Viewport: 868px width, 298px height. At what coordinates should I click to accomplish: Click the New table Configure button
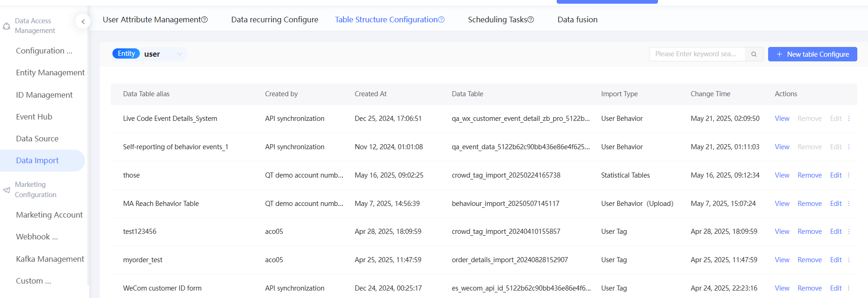click(812, 54)
